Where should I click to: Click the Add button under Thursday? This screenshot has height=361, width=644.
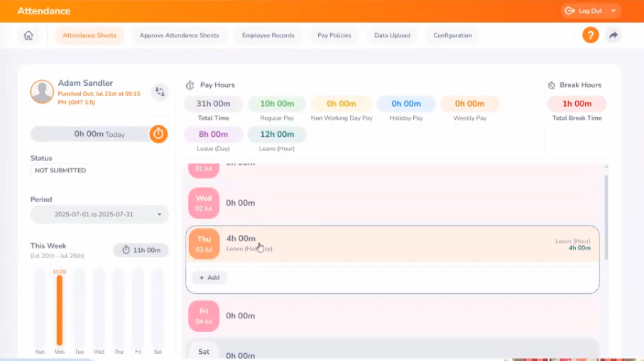coord(209,277)
